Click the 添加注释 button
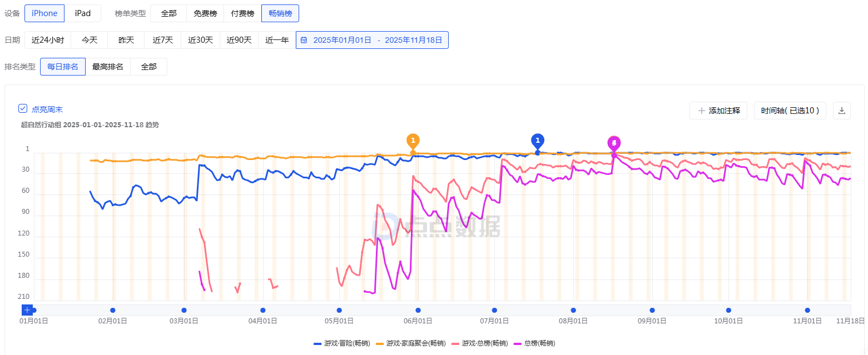Image resolution: width=868 pixels, height=355 pixels. pyautogui.click(x=719, y=111)
